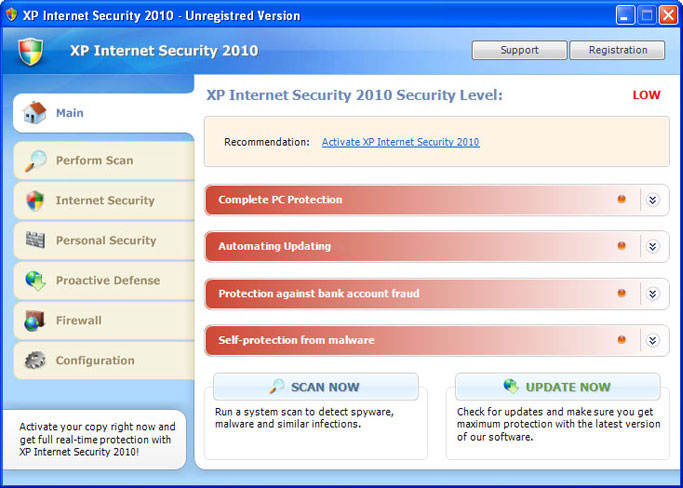683x488 pixels.
Task: Open the Proactive Defense tab
Action: [104, 281]
